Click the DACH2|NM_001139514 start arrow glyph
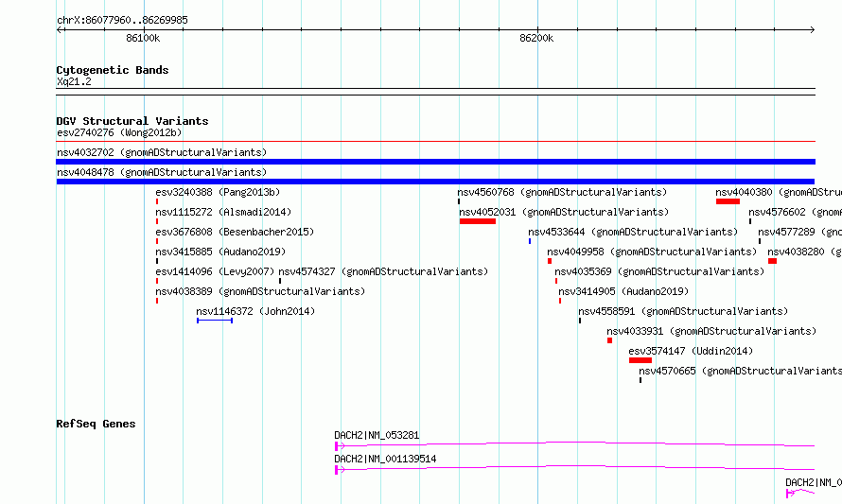This screenshot has width=842, height=504. tap(340, 470)
